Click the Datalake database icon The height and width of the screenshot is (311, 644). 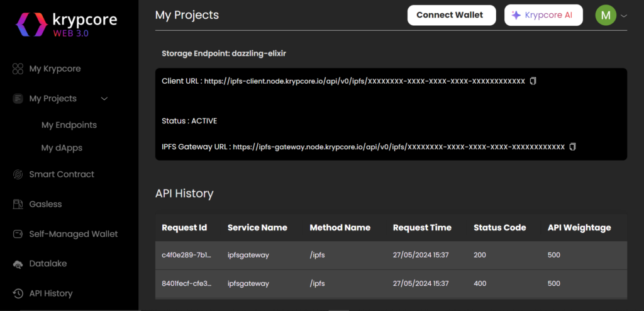(18, 264)
